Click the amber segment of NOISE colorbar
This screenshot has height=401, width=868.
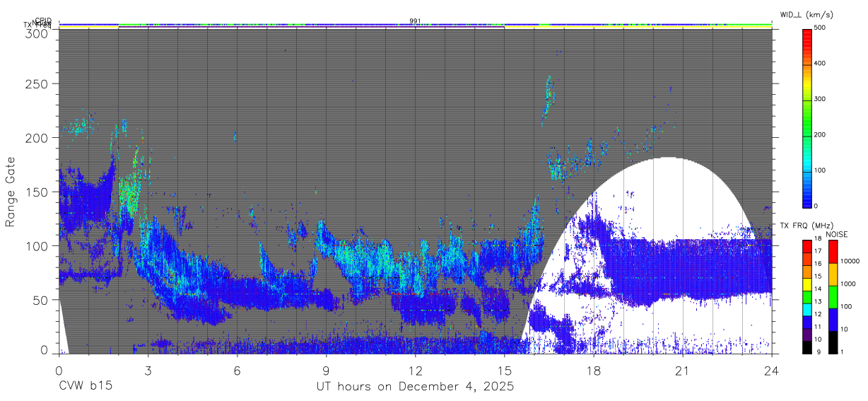[833, 274]
